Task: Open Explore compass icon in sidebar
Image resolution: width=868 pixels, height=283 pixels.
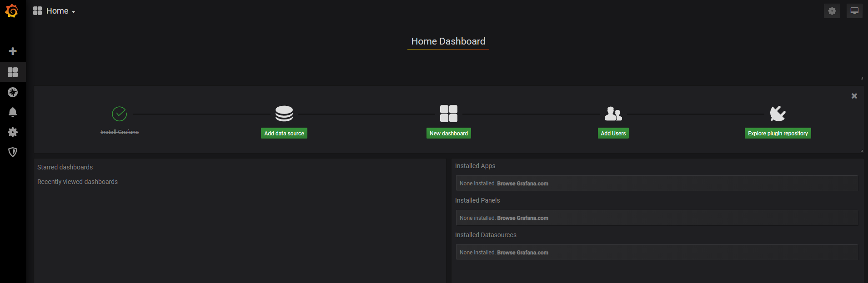Action: click(13, 92)
